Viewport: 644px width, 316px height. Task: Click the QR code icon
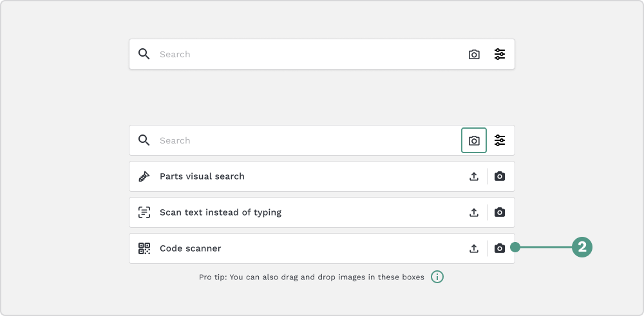click(x=144, y=248)
